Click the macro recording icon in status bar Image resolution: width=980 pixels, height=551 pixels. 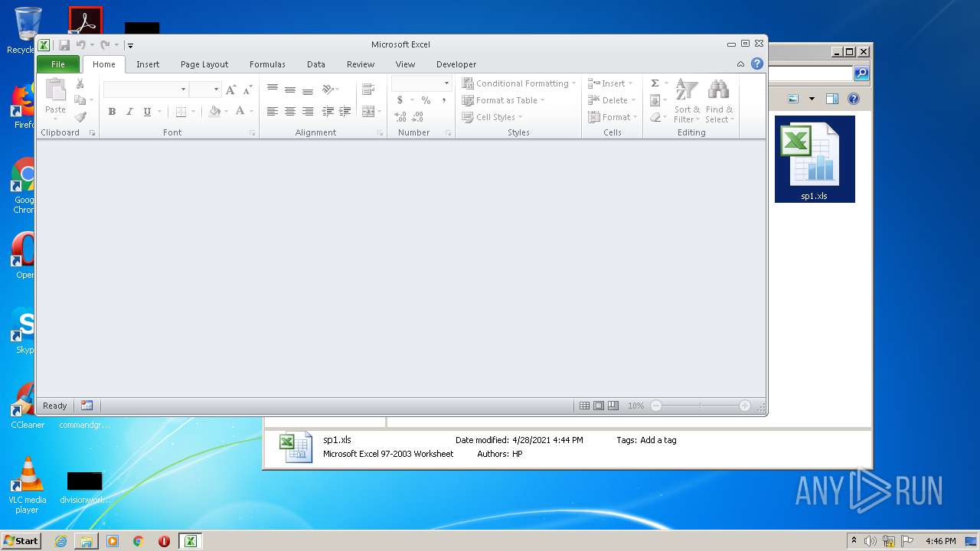point(87,406)
